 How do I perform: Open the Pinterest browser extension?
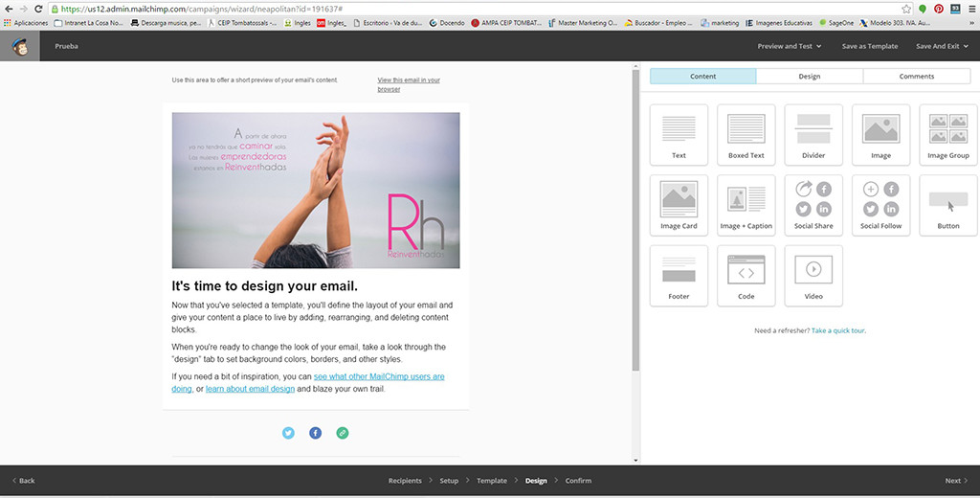(x=939, y=9)
